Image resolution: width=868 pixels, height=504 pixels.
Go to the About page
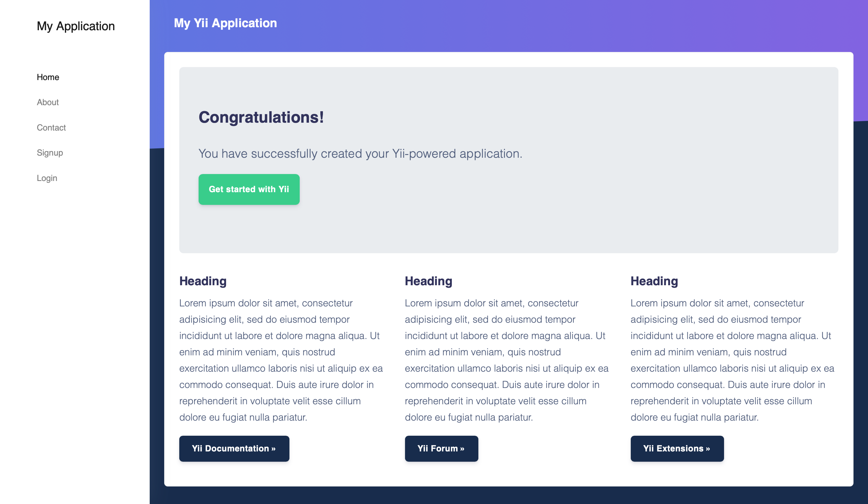47,102
